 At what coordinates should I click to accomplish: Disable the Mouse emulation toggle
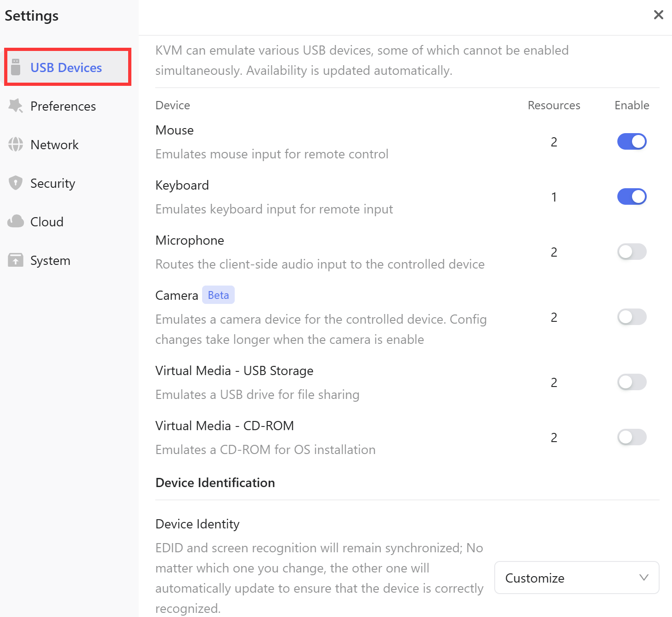click(x=632, y=141)
